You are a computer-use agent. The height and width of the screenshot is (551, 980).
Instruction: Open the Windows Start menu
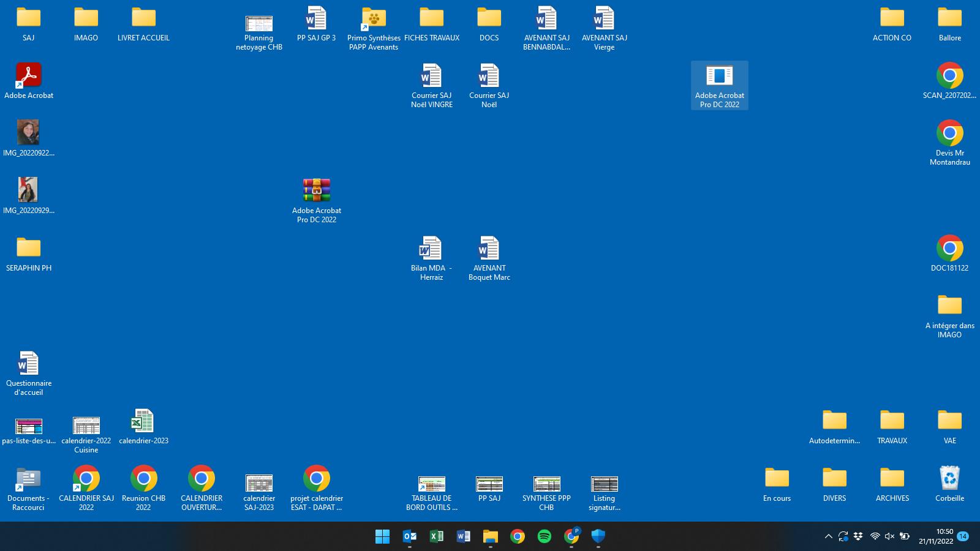(382, 536)
